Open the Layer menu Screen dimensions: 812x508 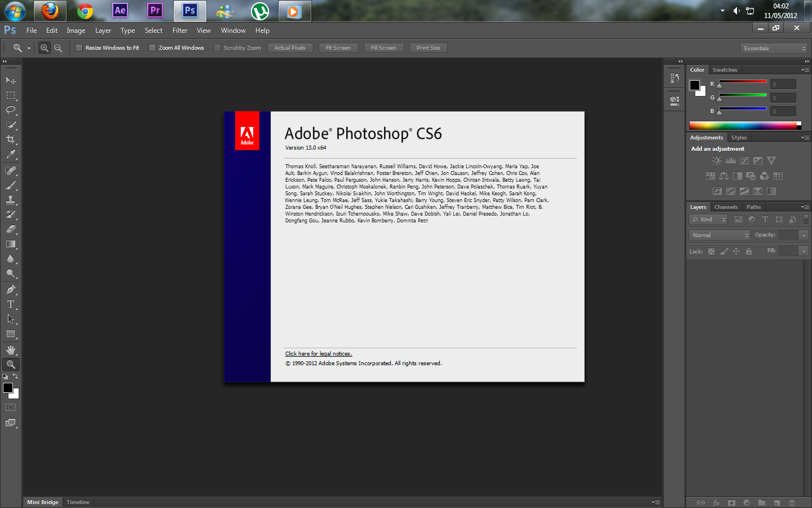tap(103, 30)
